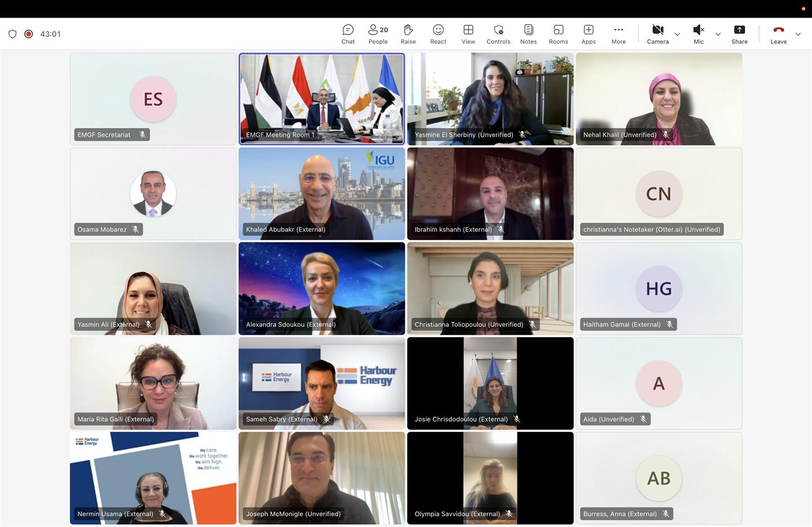The height and width of the screenshot is (527, 812).
Task: Open the React emoji menu
Action: (438, 34)
